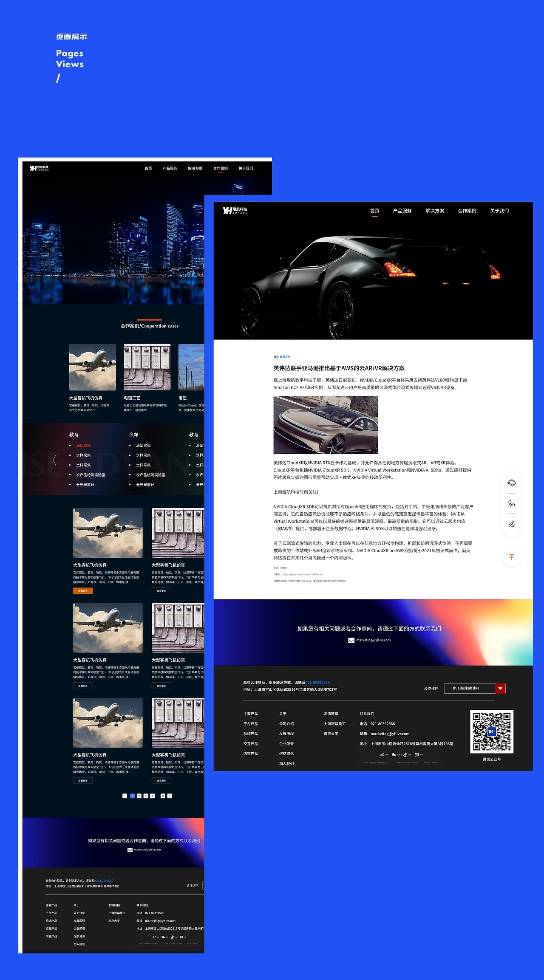Click the 合作案例/Cooperation cases heading
Screen dimensions: 544x980
click(x=150, y=326)
